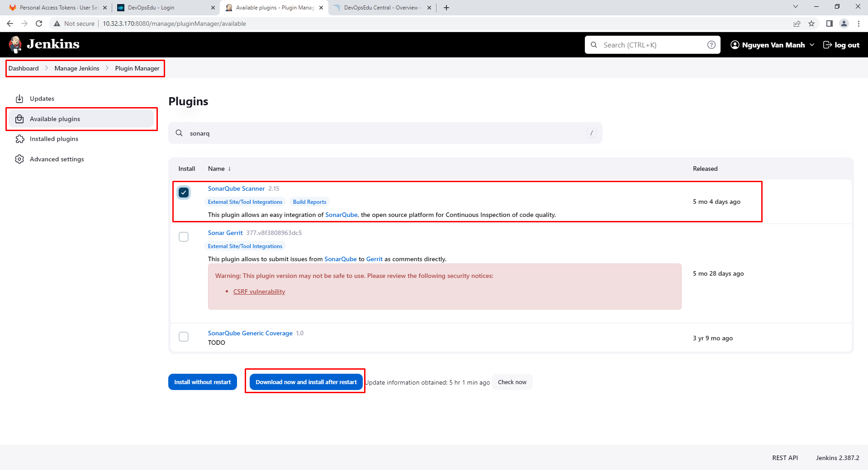Go to Manage Jenkins breadcrumb

point(77,68)
